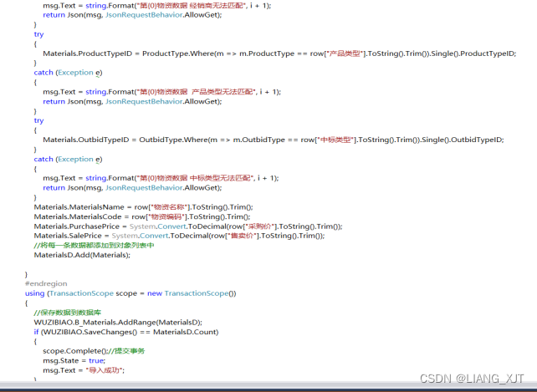
Task: Click the scope.Complete() call
Action: [74, 351]
